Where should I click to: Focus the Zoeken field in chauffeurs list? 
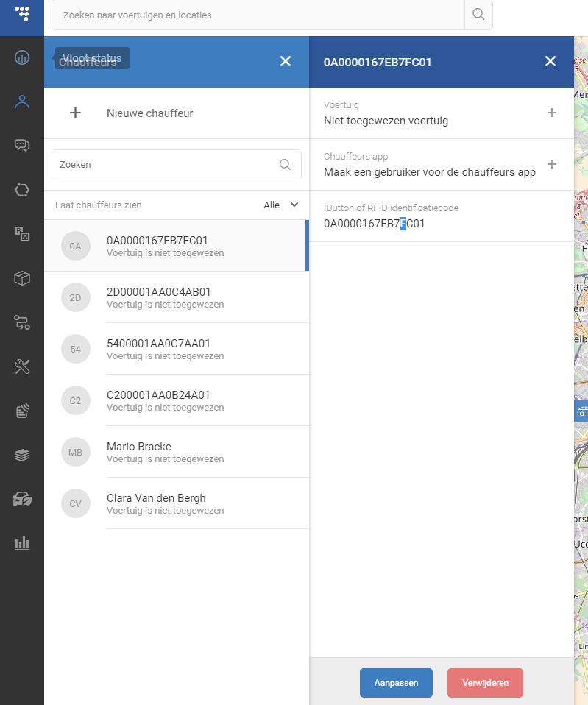(177, 165)
